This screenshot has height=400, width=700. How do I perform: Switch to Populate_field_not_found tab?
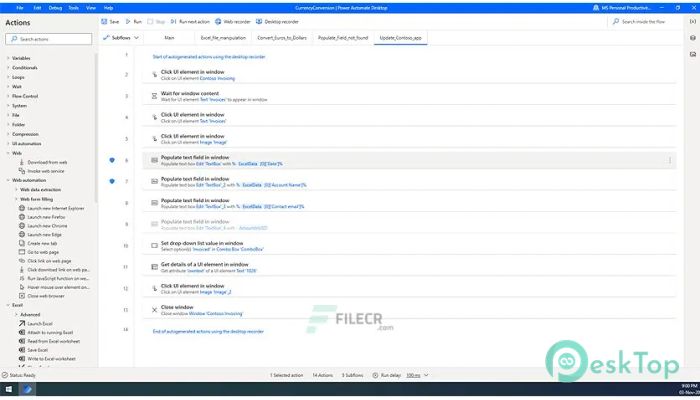343,38
